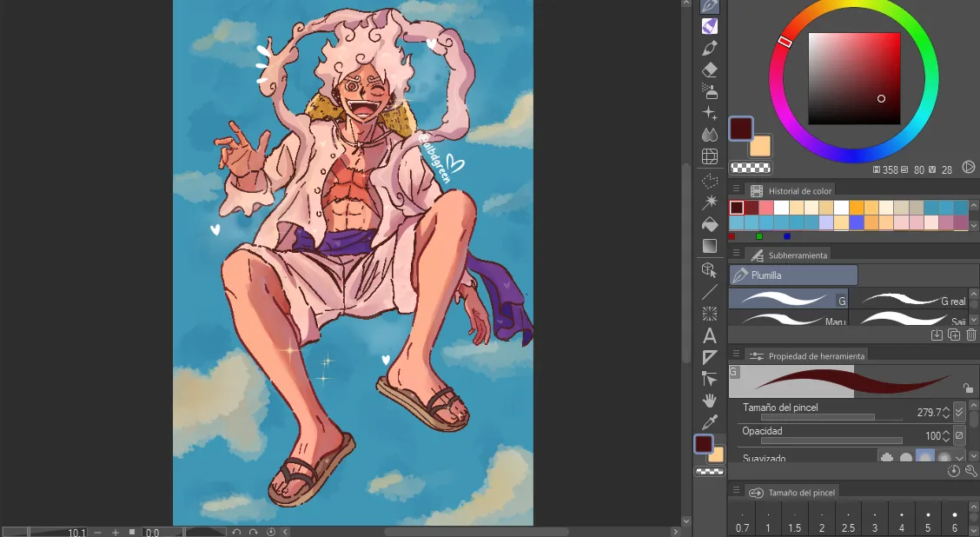
Task: Select the Text tool
Action: point(710,335)
